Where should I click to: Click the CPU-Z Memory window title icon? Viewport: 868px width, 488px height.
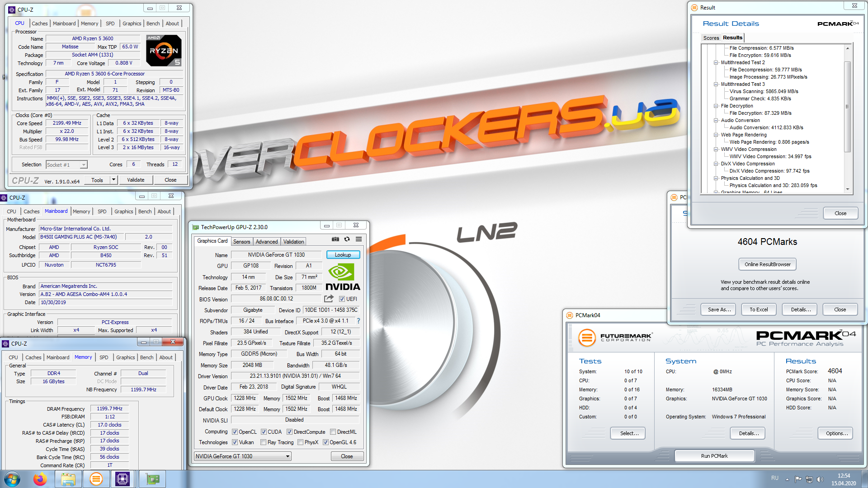coord(5,344)
